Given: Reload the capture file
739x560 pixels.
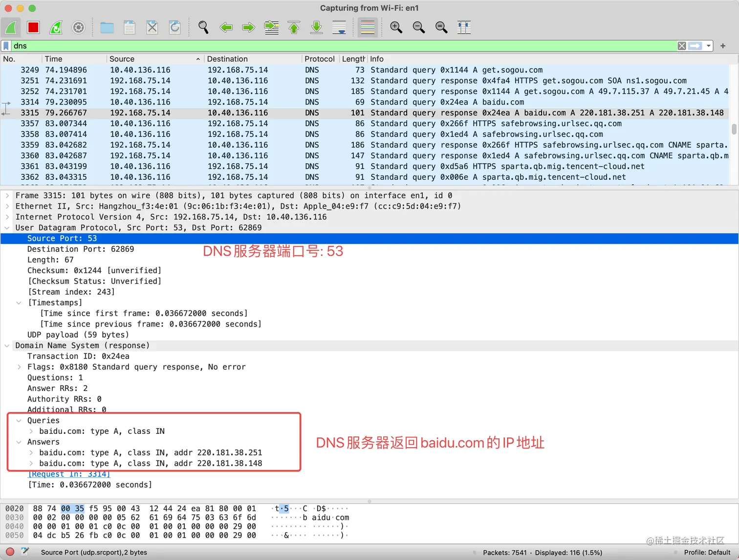Looking at the screenshot, I should pyautogui.click(x=174, y=27).
